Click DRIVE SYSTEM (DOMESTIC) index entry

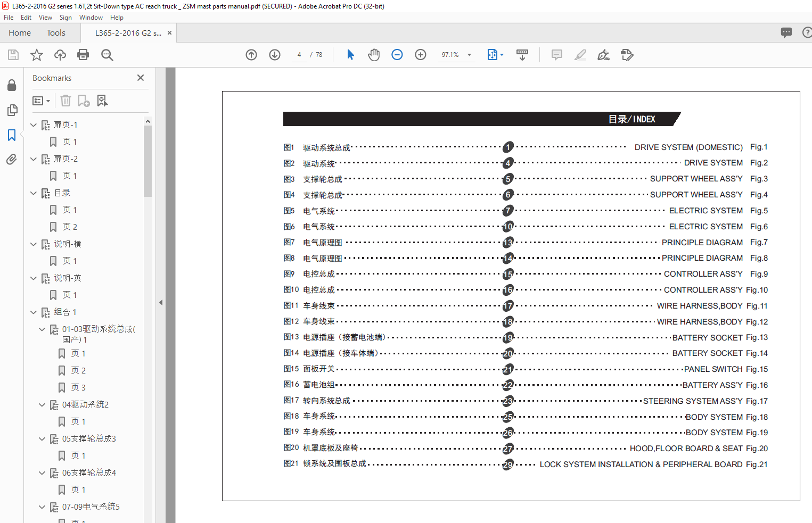688,147
